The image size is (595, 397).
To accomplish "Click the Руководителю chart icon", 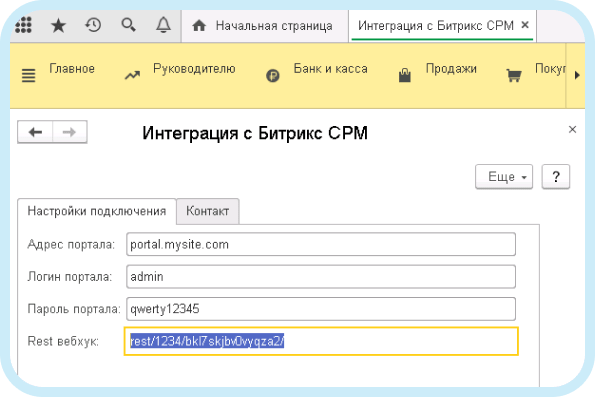I will click(x=132, y=76).
